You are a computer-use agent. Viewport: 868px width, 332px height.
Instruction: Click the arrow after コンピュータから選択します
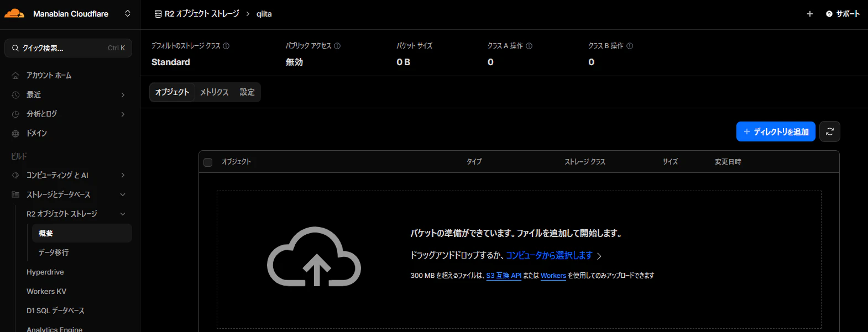point(599,256)
